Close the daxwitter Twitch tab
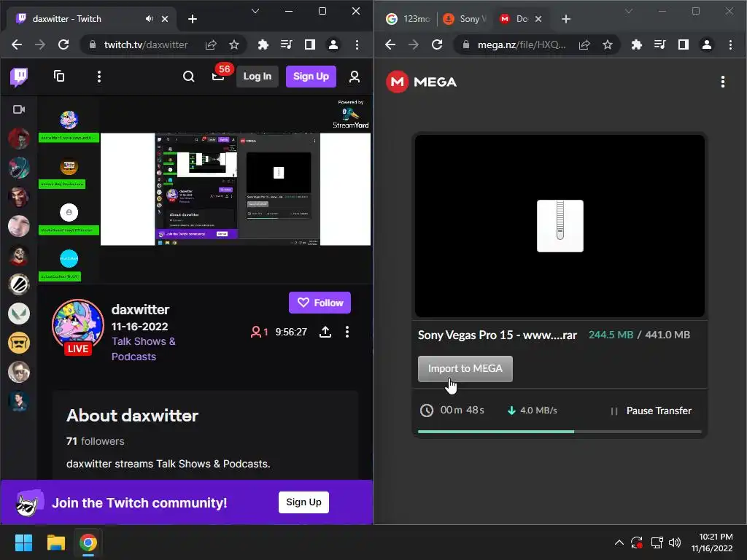The width and height of the screenshot is (747, 560). click(165, 18)
